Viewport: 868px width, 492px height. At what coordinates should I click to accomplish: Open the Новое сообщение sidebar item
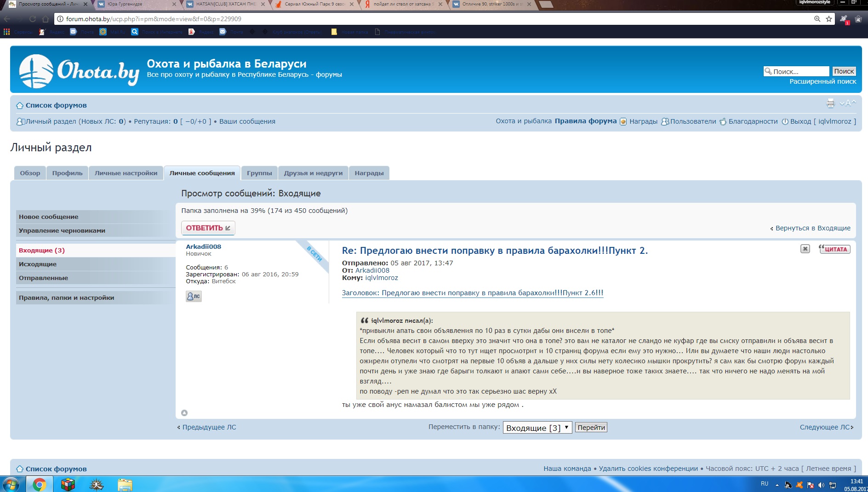click(x=48, y=217)
